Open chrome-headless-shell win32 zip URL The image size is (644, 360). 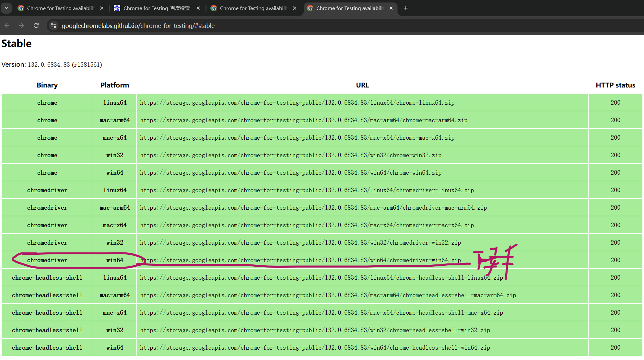315,330
